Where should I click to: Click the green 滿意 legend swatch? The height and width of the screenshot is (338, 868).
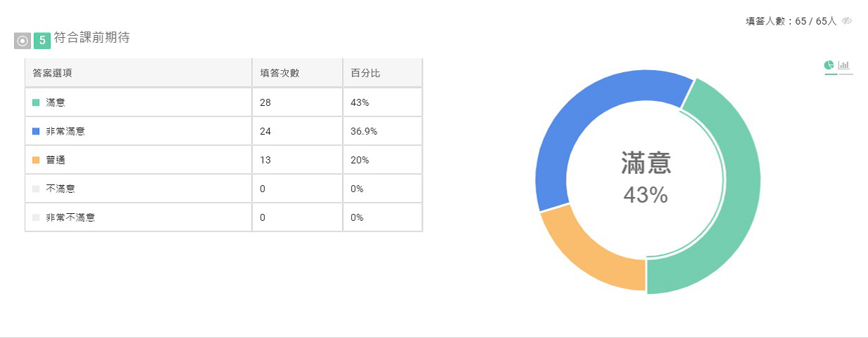[x=36, y=102]
